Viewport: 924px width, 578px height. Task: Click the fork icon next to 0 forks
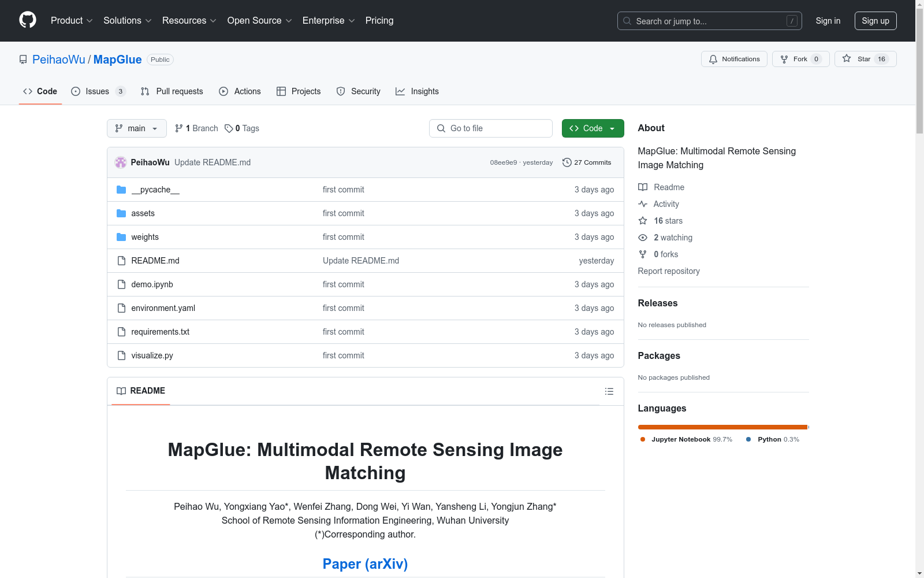coord(643,254)
